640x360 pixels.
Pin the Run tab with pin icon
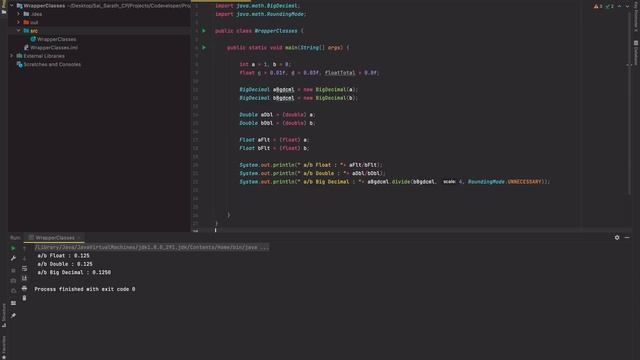[13, 316]
